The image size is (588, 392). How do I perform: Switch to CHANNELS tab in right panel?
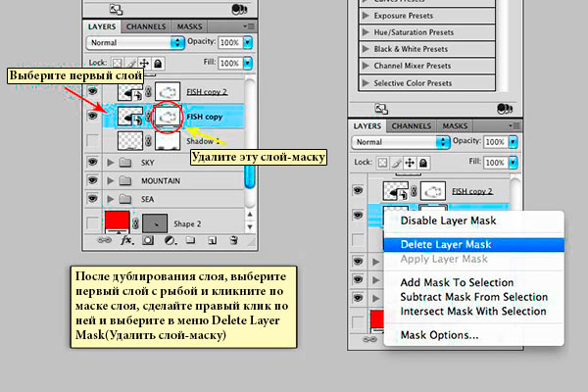point(412,126)
